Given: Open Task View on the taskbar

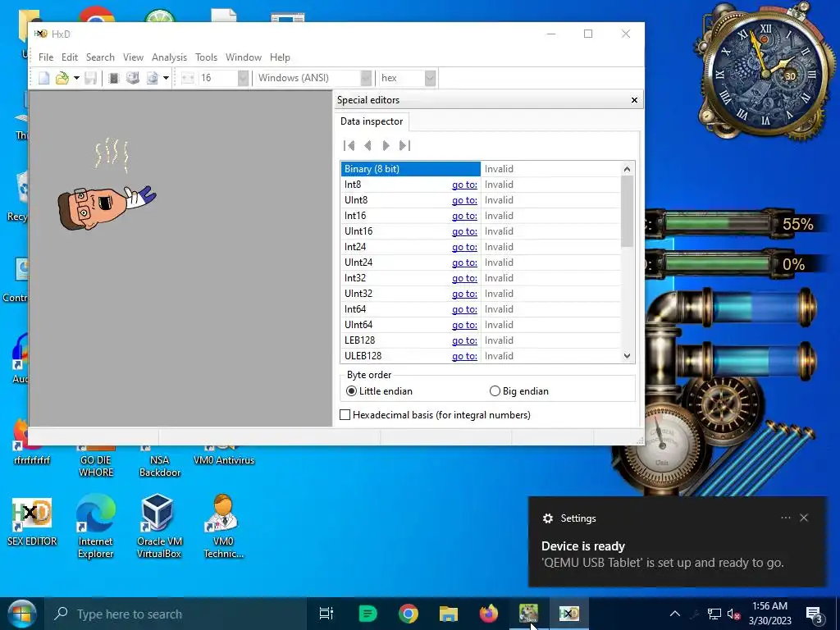Looking at the screenshot, I should click(326, 614).
